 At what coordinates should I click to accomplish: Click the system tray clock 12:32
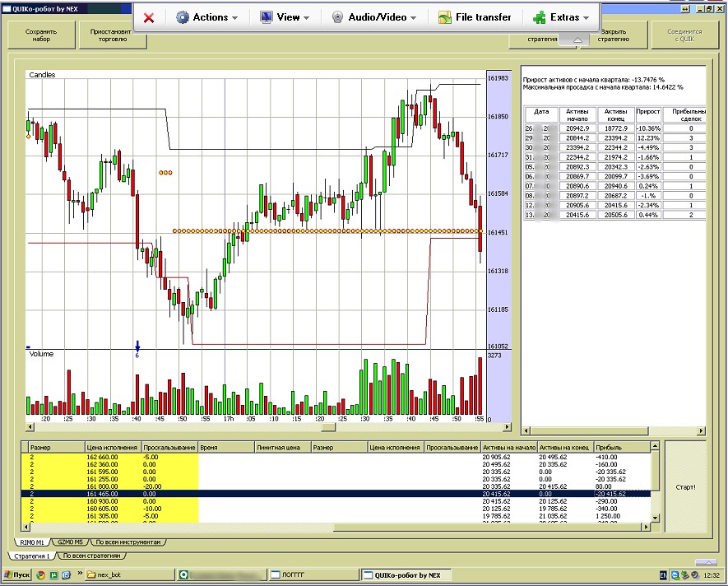712,575
